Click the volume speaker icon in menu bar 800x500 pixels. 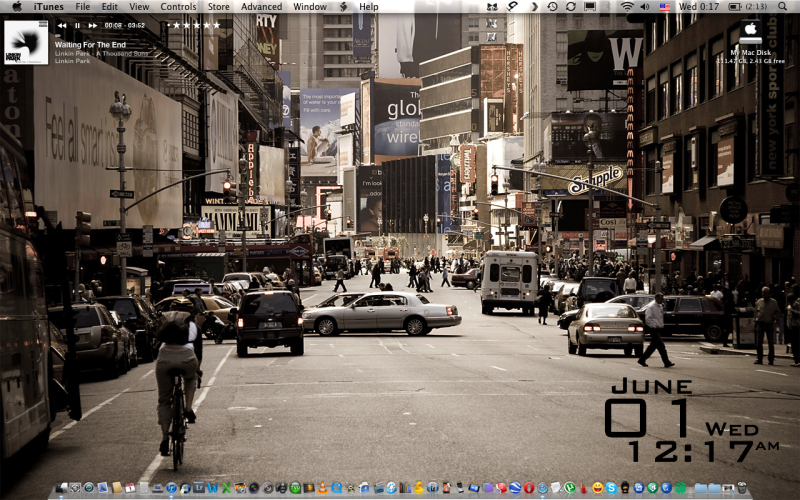646,6
